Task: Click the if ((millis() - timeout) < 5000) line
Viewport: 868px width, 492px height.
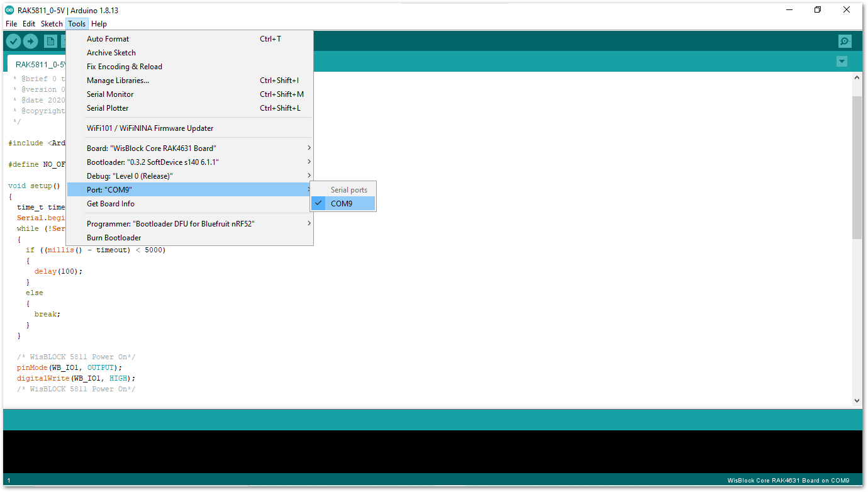Action: click(96, 250)
